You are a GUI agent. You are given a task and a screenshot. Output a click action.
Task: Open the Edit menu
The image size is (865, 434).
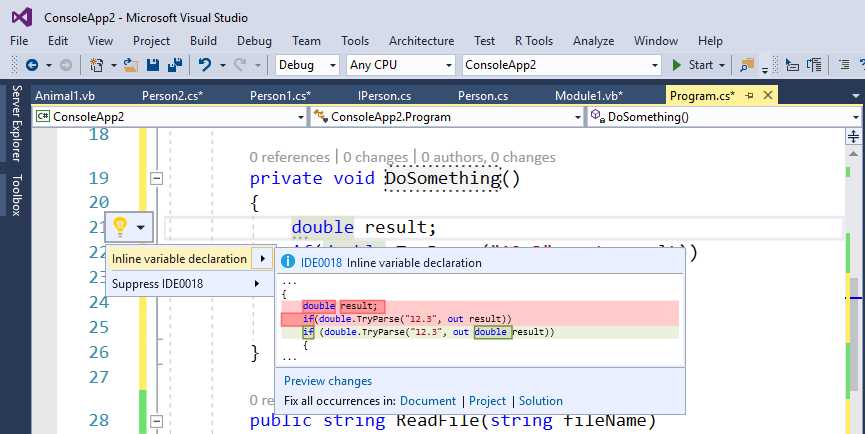coord(58,41)
